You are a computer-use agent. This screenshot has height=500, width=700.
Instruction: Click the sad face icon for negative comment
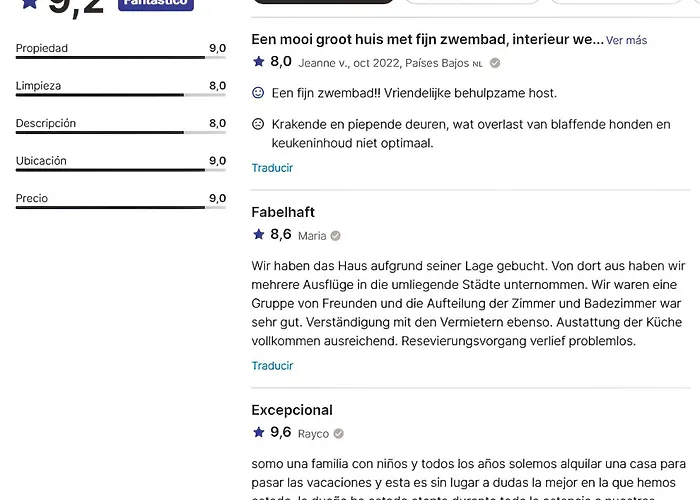click(x=258, y=124)
